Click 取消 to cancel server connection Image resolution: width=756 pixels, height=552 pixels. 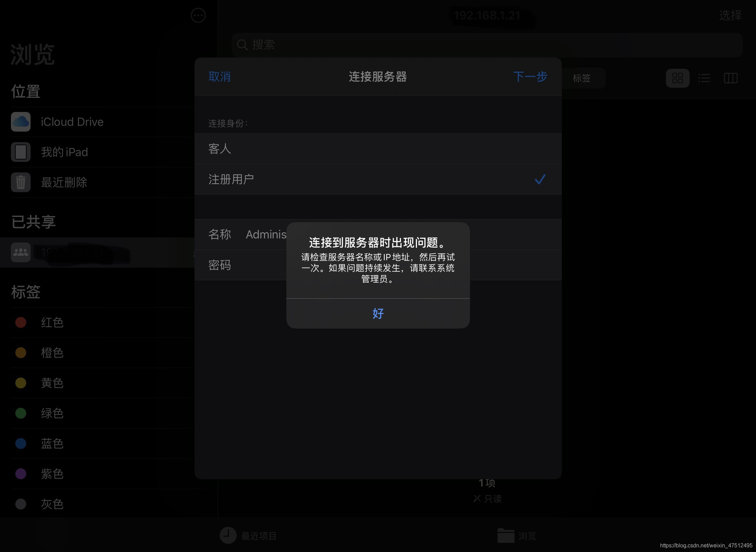(219, 77)
